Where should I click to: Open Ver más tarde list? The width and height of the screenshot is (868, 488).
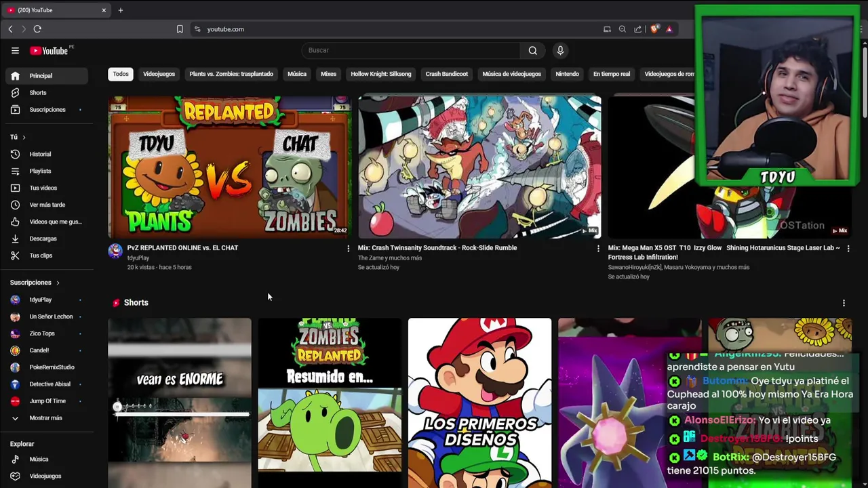(x=46, y=205)
